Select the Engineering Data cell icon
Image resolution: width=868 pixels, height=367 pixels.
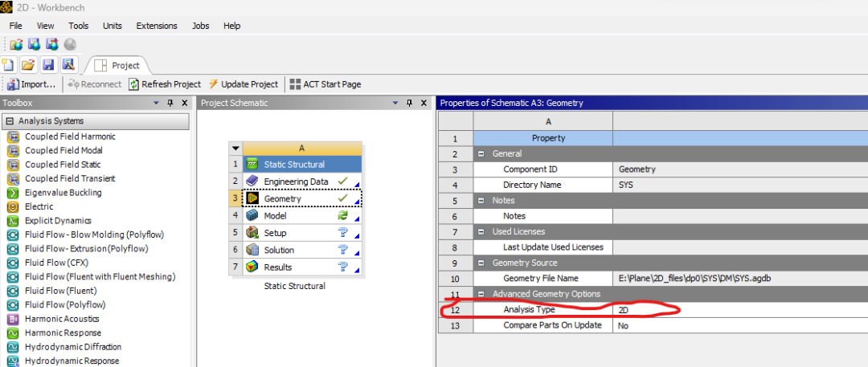coord(252,181)
